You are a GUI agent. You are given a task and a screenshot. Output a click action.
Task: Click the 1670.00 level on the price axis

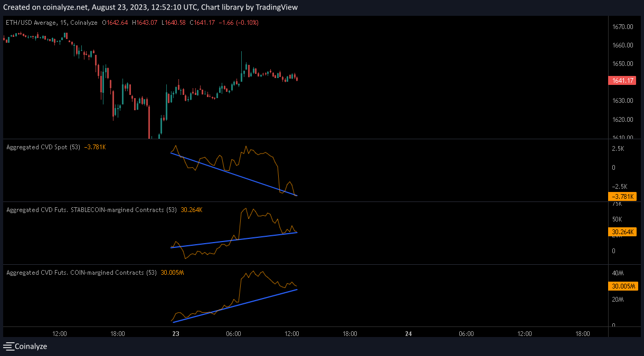[x=622, y=27]
